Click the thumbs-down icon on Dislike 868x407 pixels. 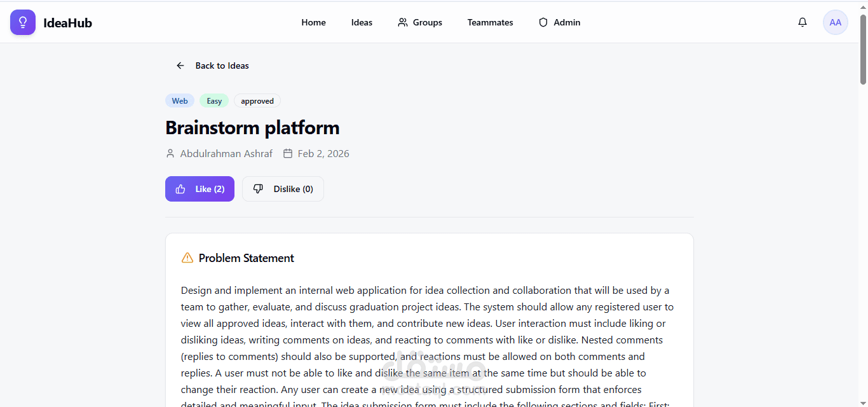(258, 189)
